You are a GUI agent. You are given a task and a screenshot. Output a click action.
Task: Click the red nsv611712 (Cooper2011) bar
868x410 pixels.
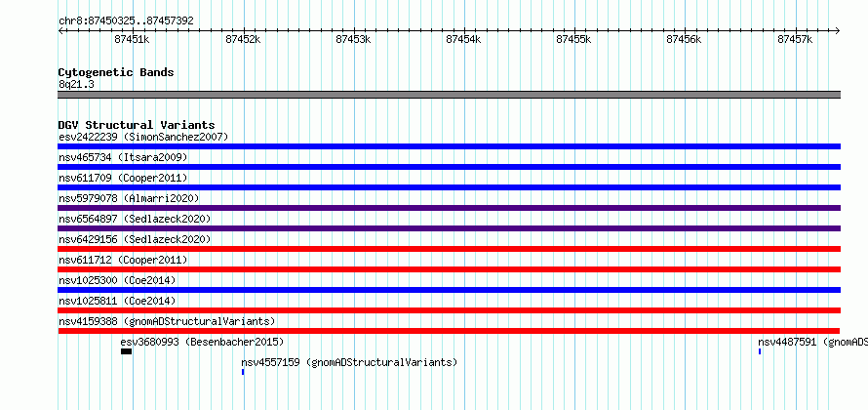449,269
